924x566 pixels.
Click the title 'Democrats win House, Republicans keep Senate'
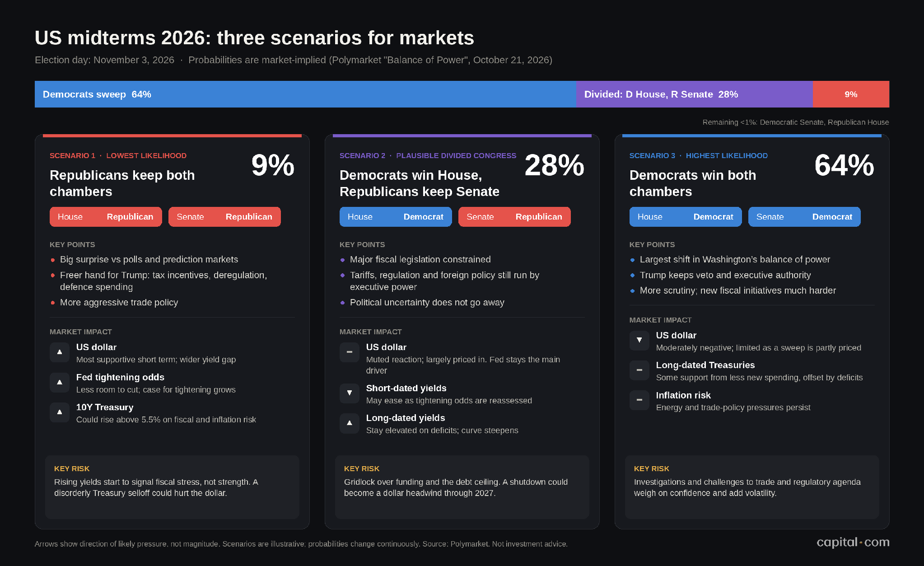coord(420,183)
